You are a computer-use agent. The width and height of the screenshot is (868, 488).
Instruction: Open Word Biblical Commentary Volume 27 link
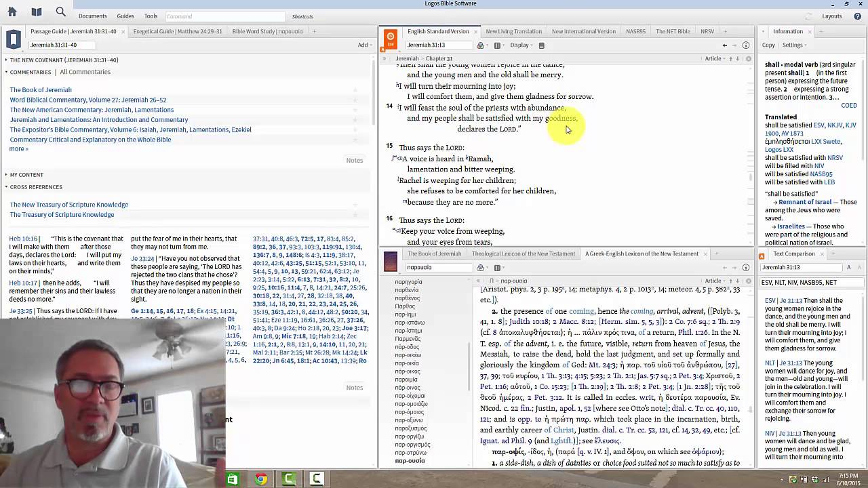[x=87, y=100]
